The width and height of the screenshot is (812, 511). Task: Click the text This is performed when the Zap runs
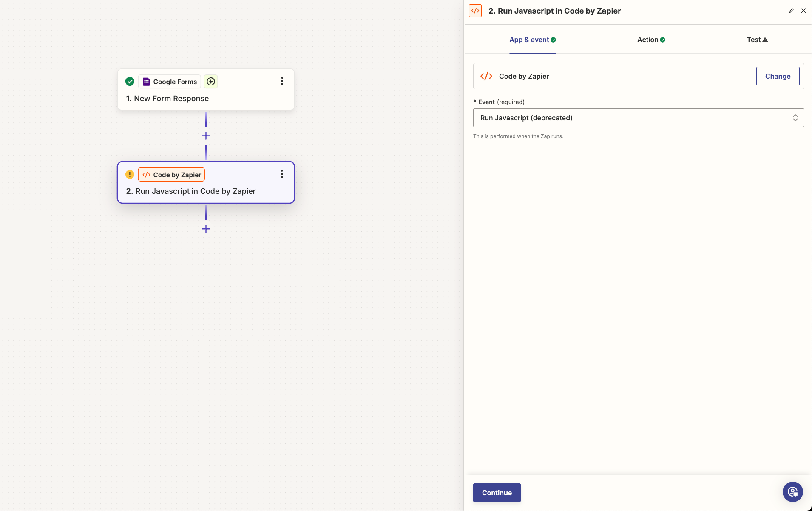[518, 136]
